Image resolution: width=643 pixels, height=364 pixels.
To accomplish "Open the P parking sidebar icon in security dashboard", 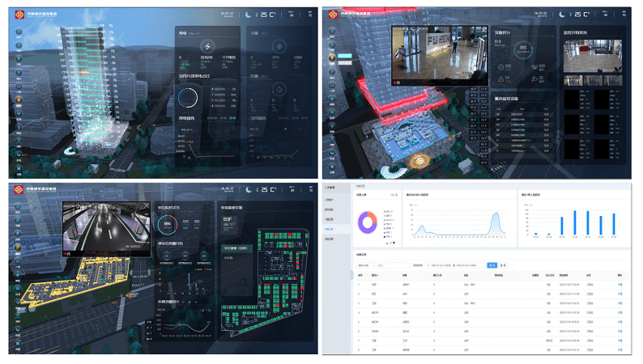I will [x=332, y=72].
